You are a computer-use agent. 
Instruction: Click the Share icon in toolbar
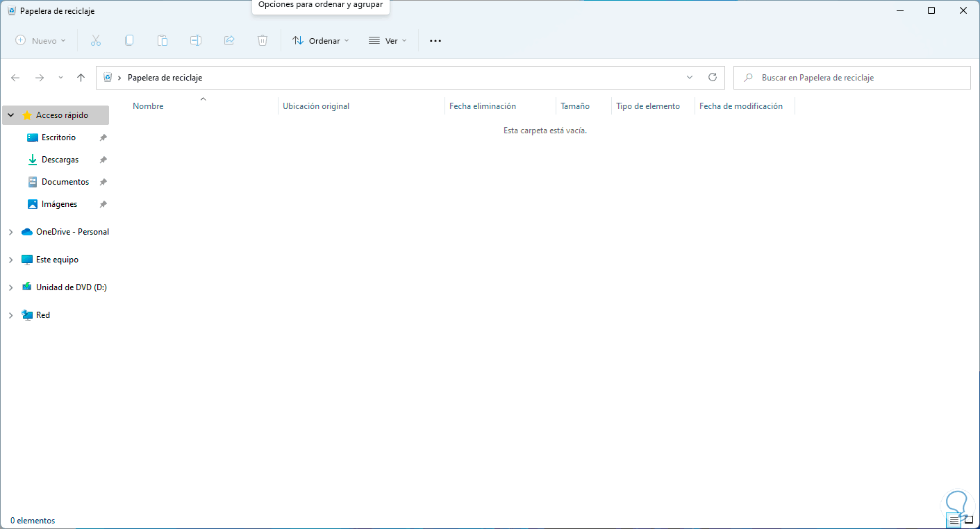click(229, 41)
